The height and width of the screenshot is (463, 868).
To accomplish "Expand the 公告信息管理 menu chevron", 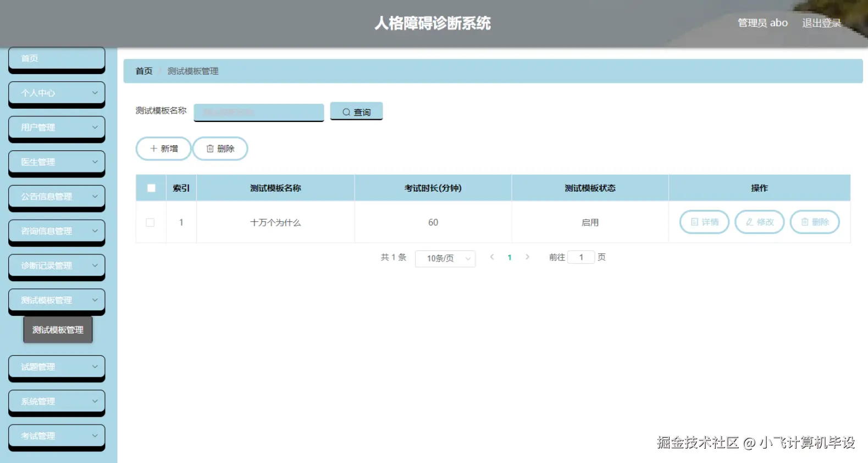I will [95, 196].
